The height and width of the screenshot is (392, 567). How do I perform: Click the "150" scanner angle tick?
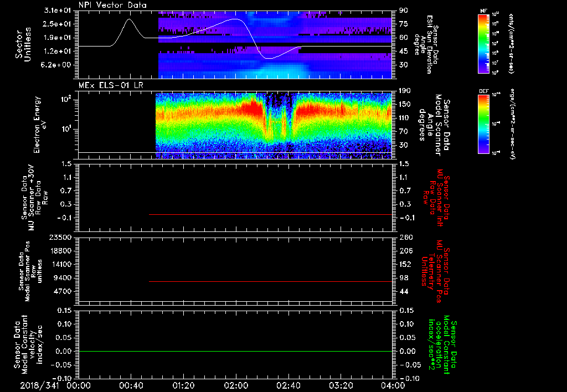coord(405,105)
